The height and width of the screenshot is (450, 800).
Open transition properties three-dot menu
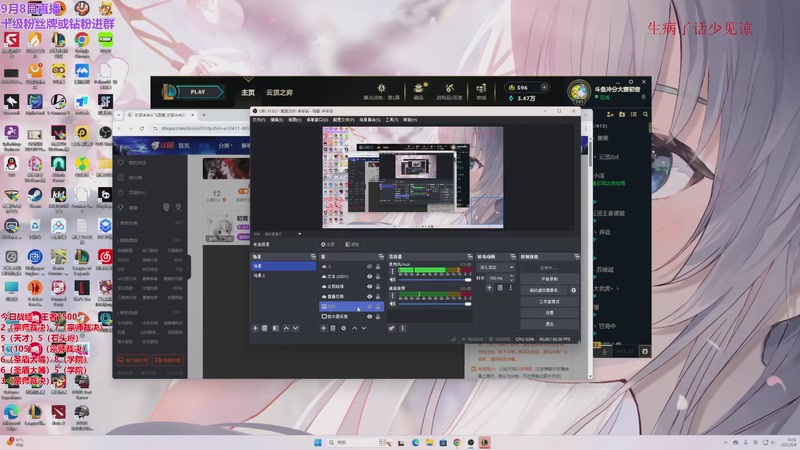pos(511,288)
